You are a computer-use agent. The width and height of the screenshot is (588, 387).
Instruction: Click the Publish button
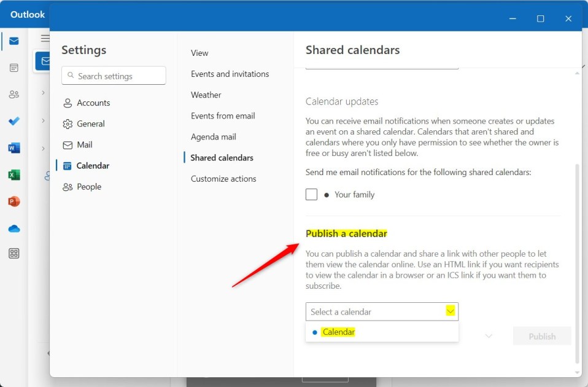coord(542,337)
